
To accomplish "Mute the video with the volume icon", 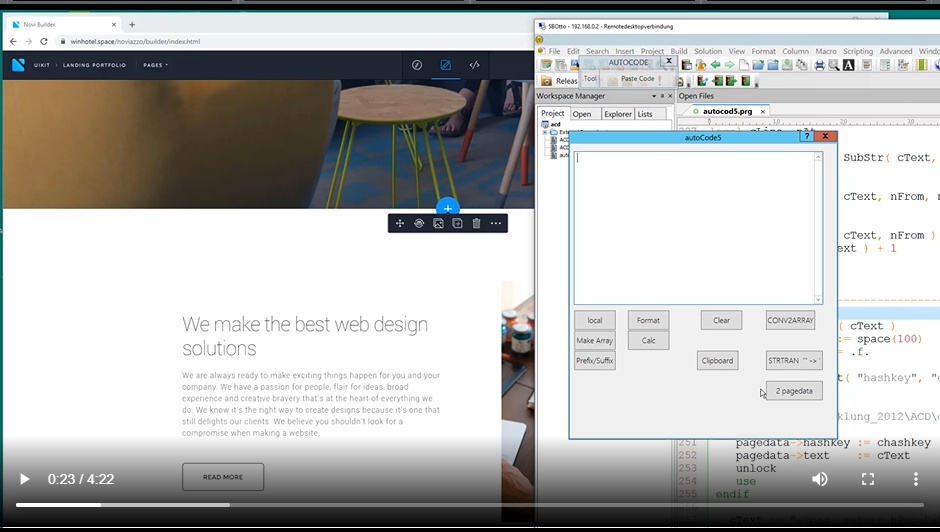I will [820, 479].
